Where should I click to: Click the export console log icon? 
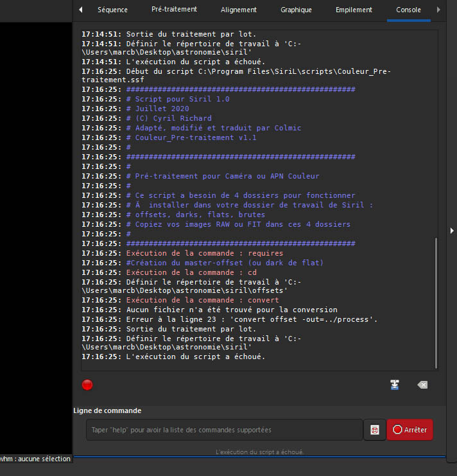pos(395,385)
